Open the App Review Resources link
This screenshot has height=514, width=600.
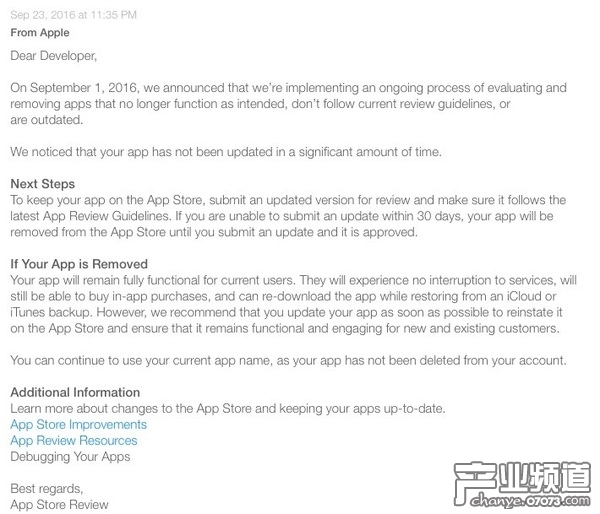[73, 441]
